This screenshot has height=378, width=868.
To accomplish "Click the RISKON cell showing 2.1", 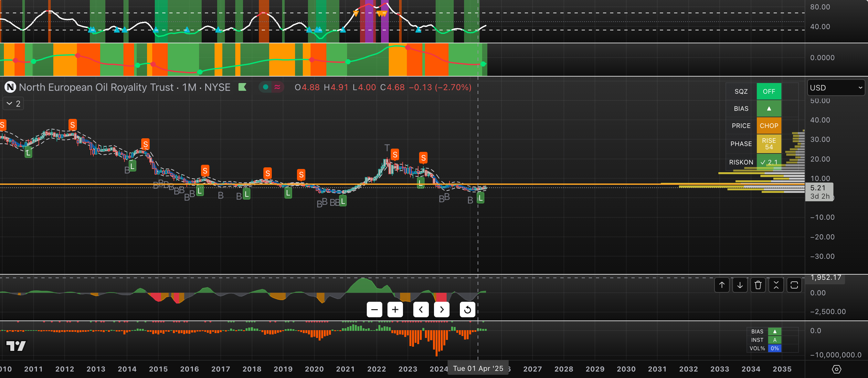I will click(x=769, y=162).
